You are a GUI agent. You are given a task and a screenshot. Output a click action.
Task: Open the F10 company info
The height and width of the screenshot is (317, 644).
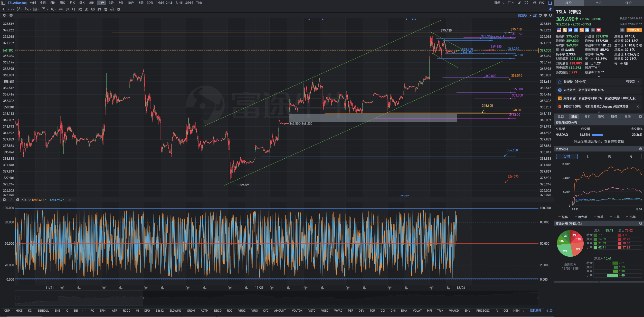click(542, 3)
